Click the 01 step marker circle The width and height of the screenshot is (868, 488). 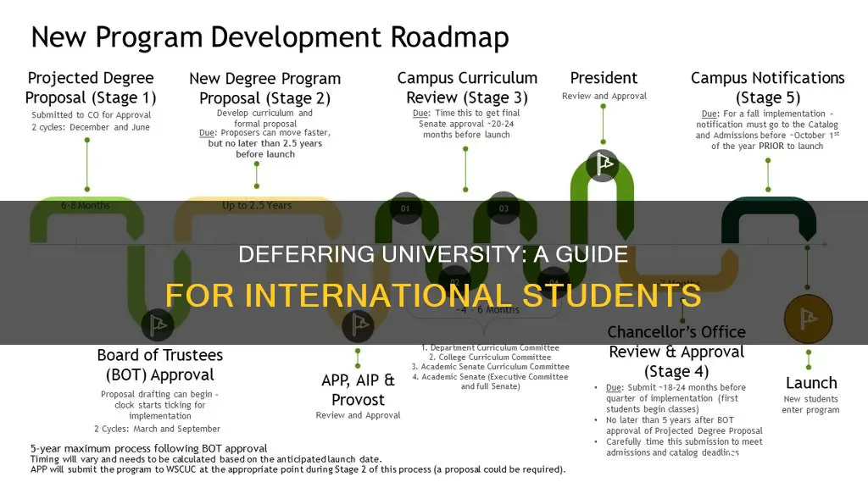(x=405, y=208)
